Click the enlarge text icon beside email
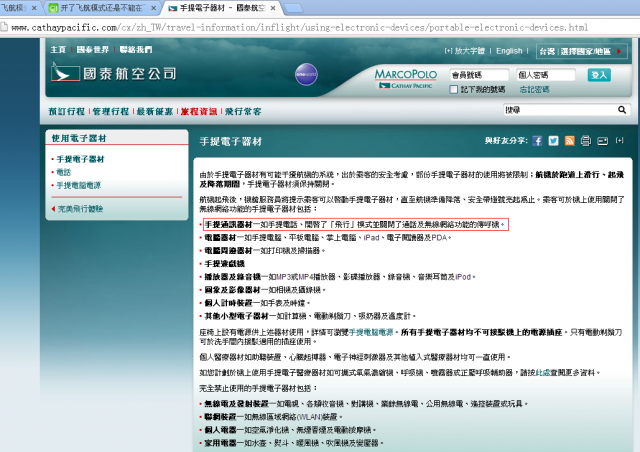This screenshot has height=452, width=640. point(620,140)
